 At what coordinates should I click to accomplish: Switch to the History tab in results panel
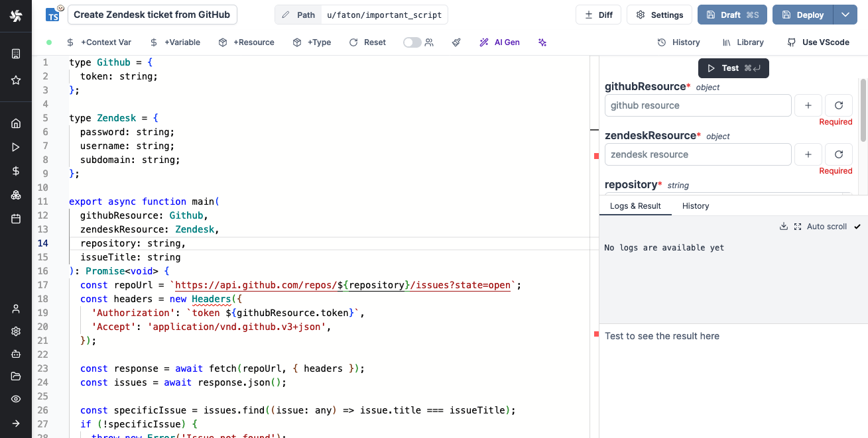pos(696,206)
